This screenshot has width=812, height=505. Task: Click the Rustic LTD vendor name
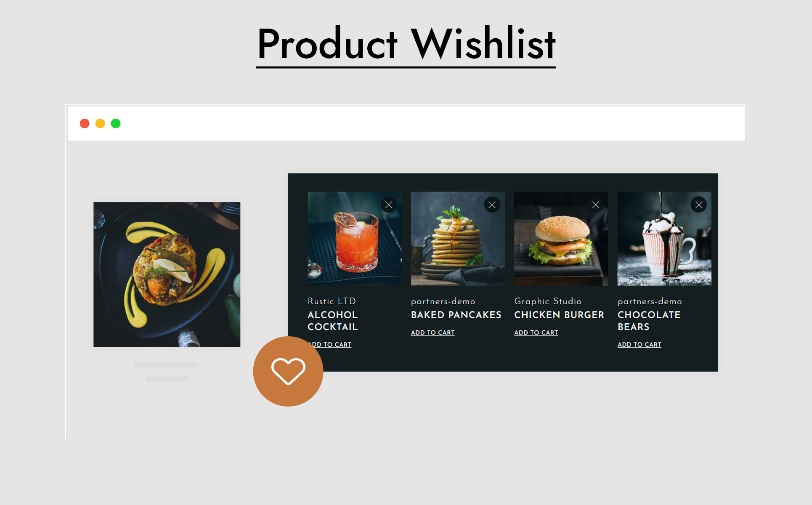point(332,301)
